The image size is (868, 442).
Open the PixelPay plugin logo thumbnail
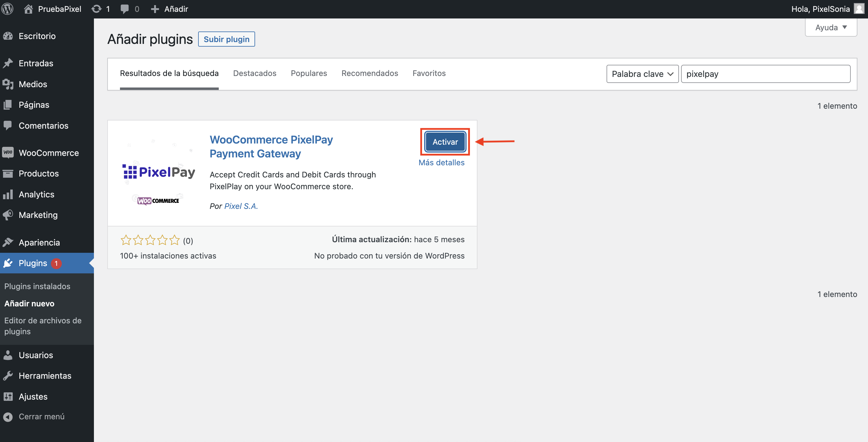click(158, 173)
